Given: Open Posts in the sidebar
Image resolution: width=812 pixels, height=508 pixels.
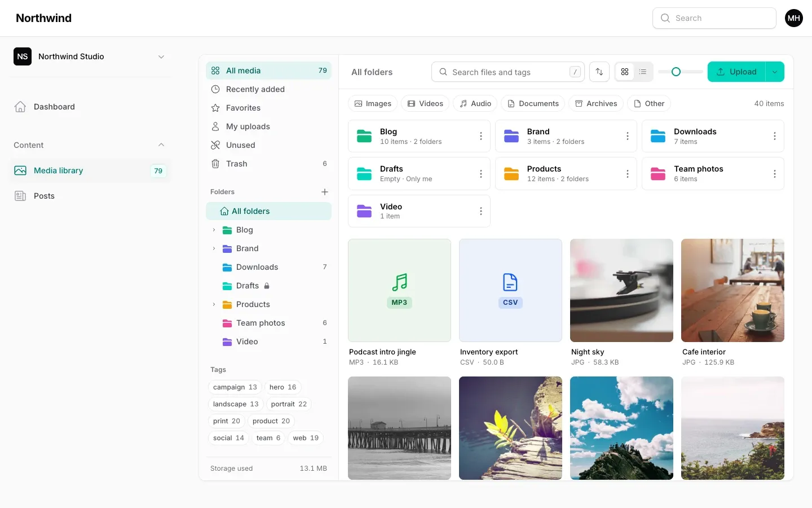Looking at the screenshot, I should coord(90,196).
